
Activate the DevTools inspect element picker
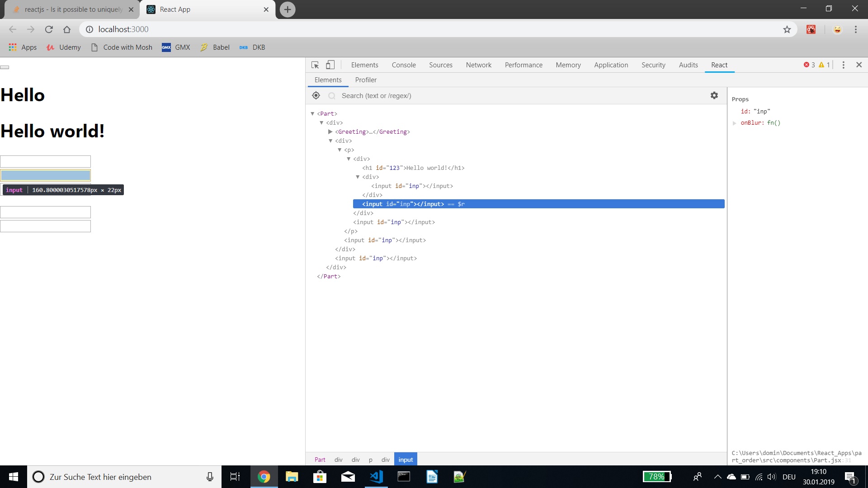[x=315, y=65]
